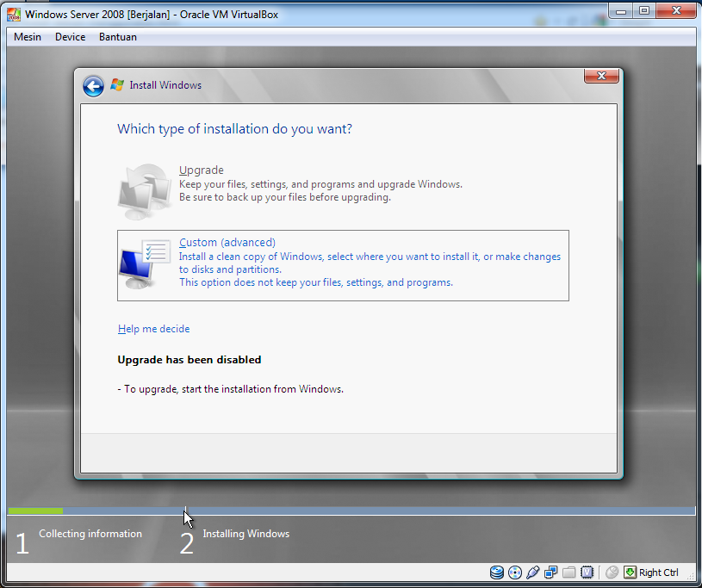Click the Upgrade computers icon
Screen dimensions: 702x588
(x=144, y=191)
